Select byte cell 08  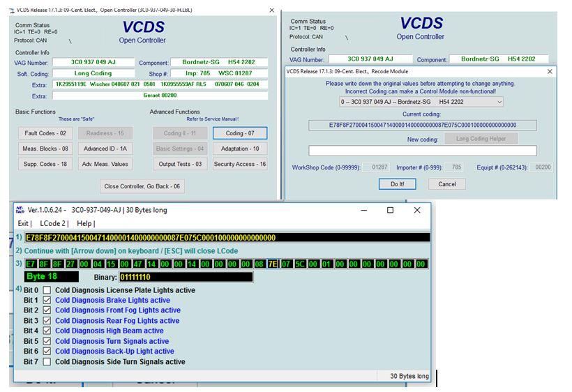coord(259,264)
